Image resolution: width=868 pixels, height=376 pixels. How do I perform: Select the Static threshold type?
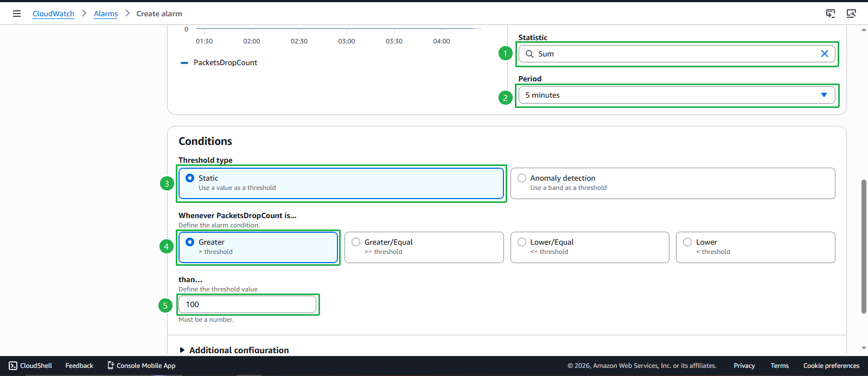click(x=341, y=183)
